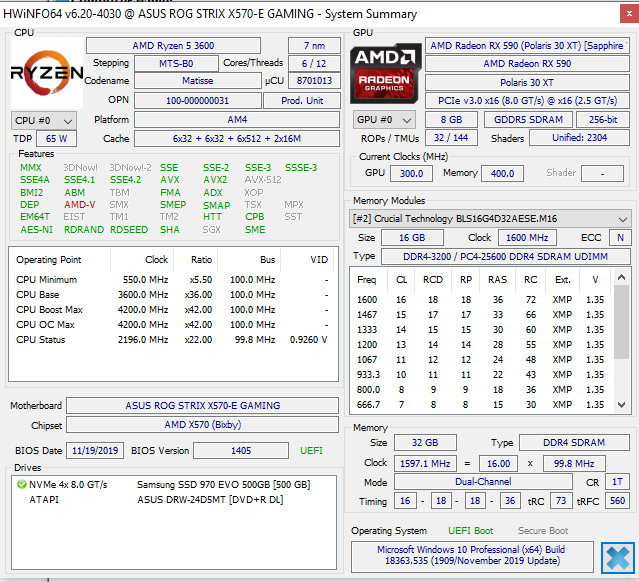Select the CPU Status row

coord(172,340)
